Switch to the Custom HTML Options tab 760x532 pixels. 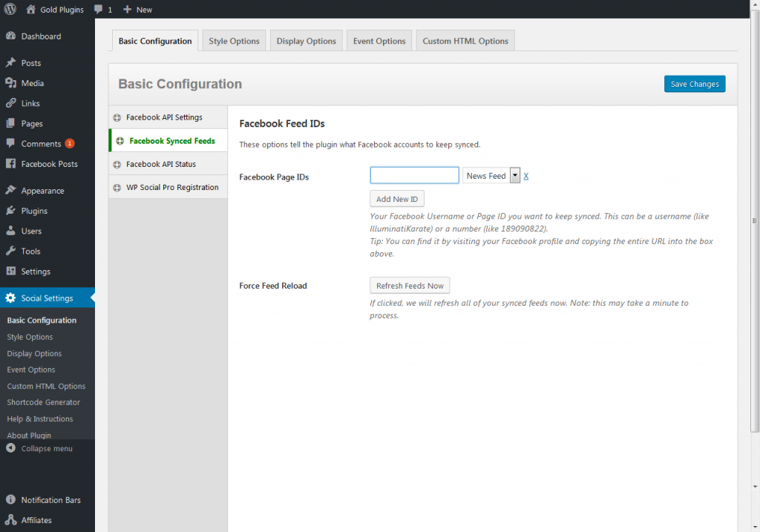(x=465, y=41)
